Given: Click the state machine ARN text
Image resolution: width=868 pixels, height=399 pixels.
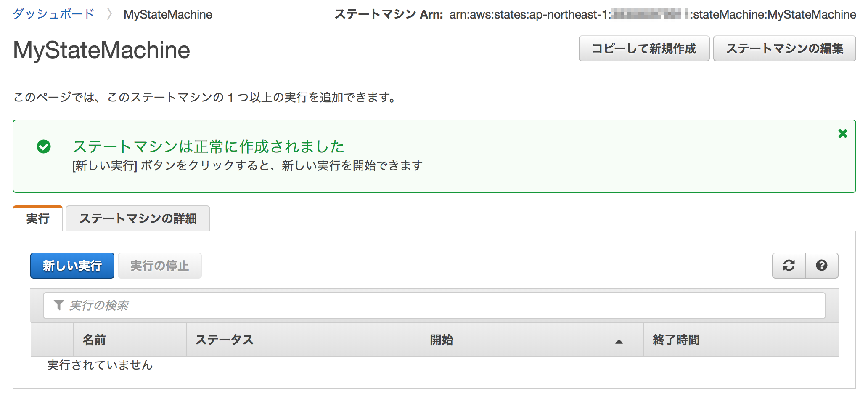Looking at the screenshot, I should tap(652, 15).
